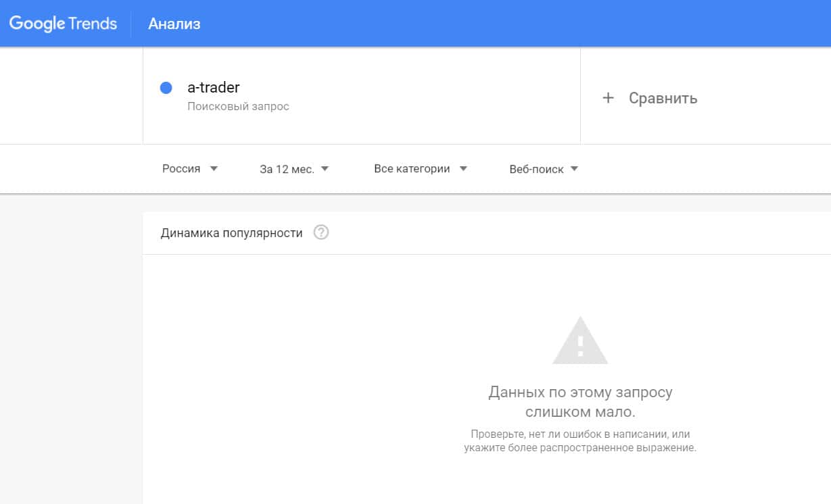Open the Все категории filter label
The height and width of the screenshot is (504, 831).
click(x=412, y=169)
